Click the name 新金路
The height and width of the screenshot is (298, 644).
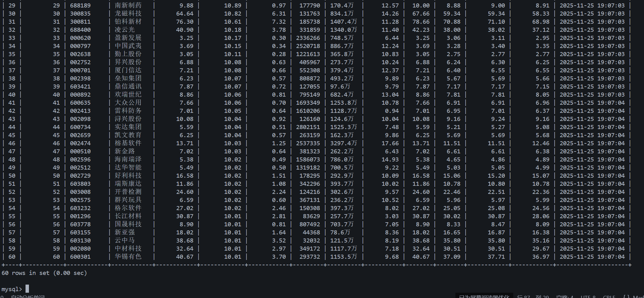click(125, 151)
